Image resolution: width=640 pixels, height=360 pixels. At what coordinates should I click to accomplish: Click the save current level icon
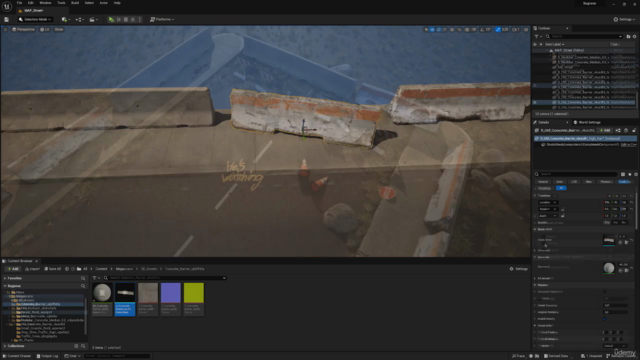point(6,19)
